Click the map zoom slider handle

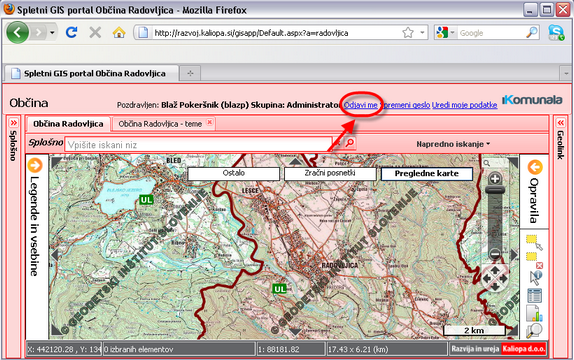495,190
